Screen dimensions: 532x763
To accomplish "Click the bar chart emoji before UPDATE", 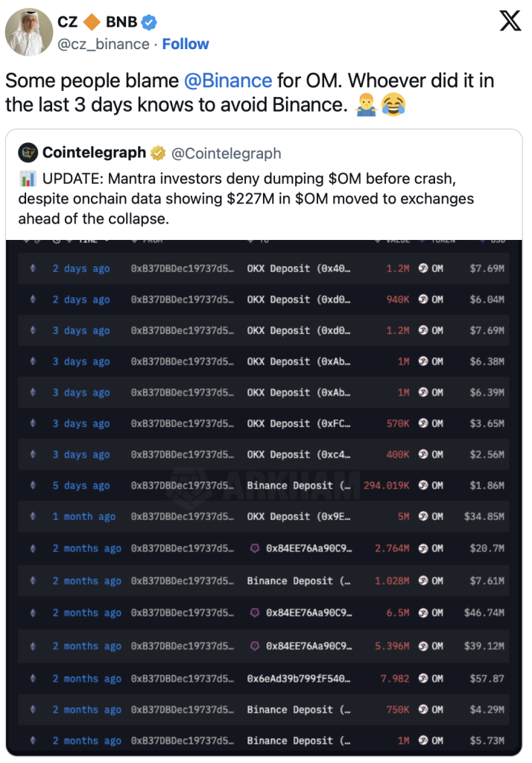I will [28, 179].
